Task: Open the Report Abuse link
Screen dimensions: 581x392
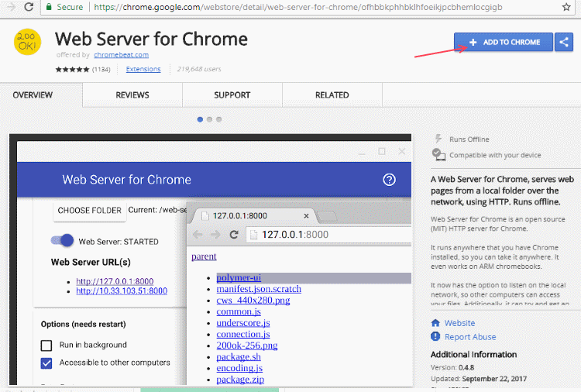Action: pos(470,337)
